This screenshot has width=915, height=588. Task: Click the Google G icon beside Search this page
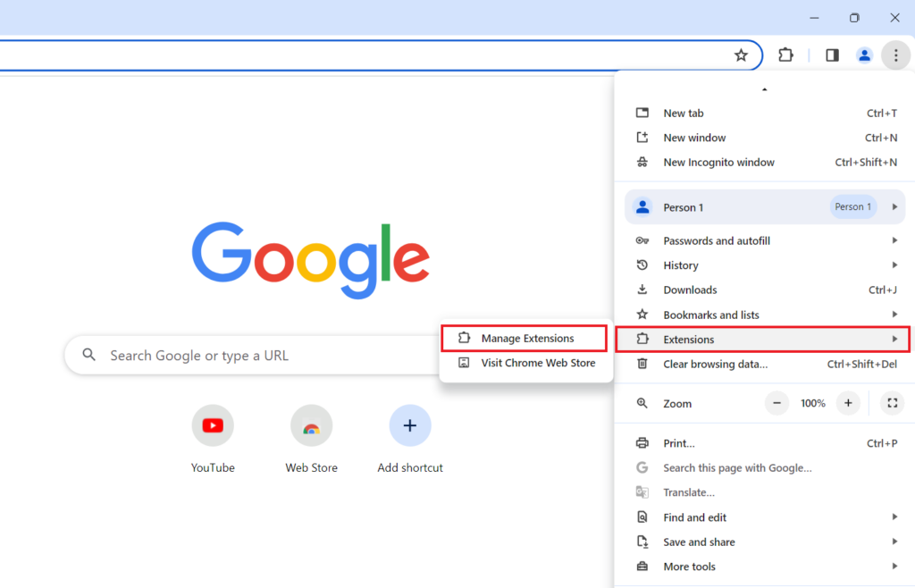pos(642,467)
